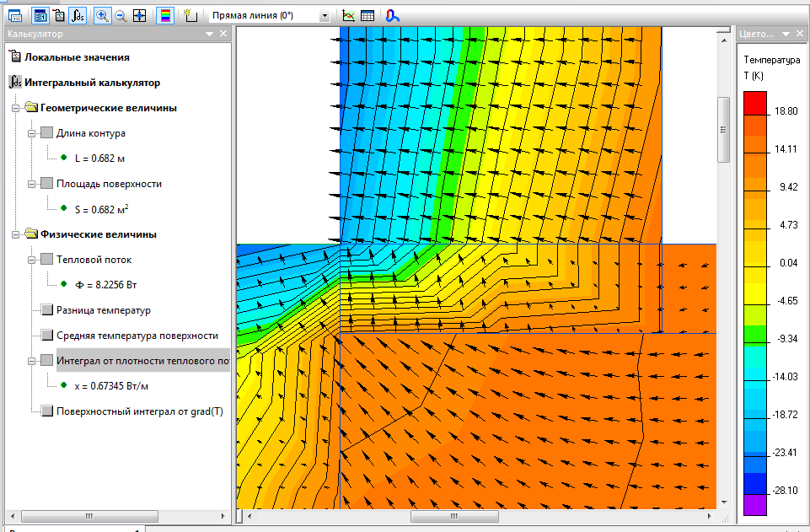Select 'Локальные значения' in calculator panel

pos(77,57)
